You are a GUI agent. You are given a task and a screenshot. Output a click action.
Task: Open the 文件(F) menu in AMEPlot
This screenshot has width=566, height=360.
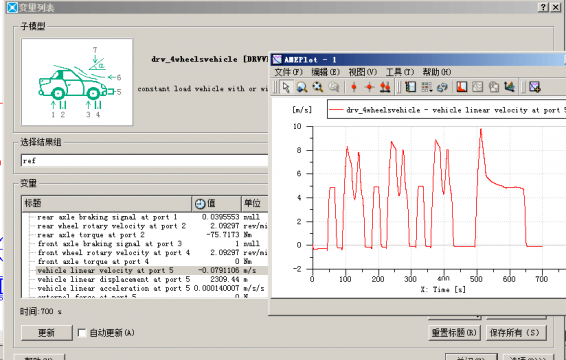pyautogui.click(x=288, y=72)
